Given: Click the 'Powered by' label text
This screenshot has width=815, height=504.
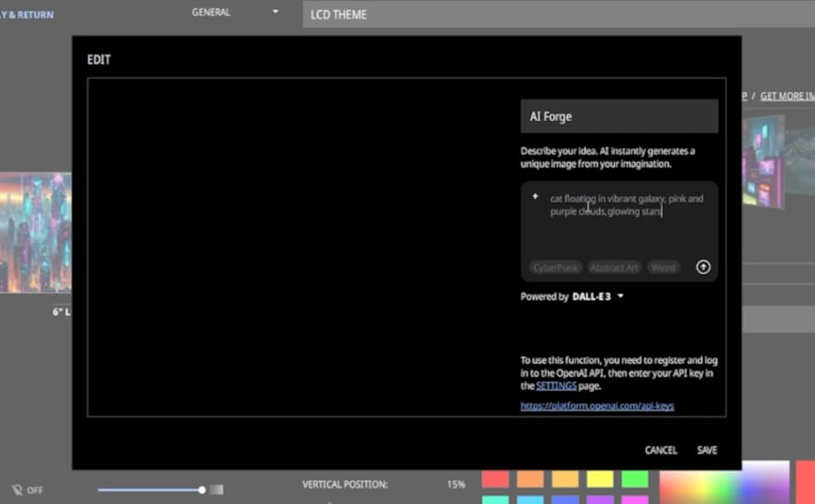Looking at the screenshot, I should tap(544, 297).
